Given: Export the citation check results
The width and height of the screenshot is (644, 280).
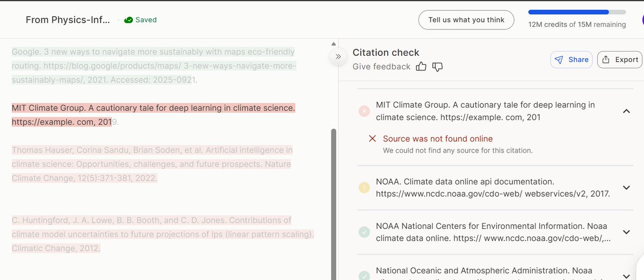Looking at the screenshot, I should click(x=620, y=60).
